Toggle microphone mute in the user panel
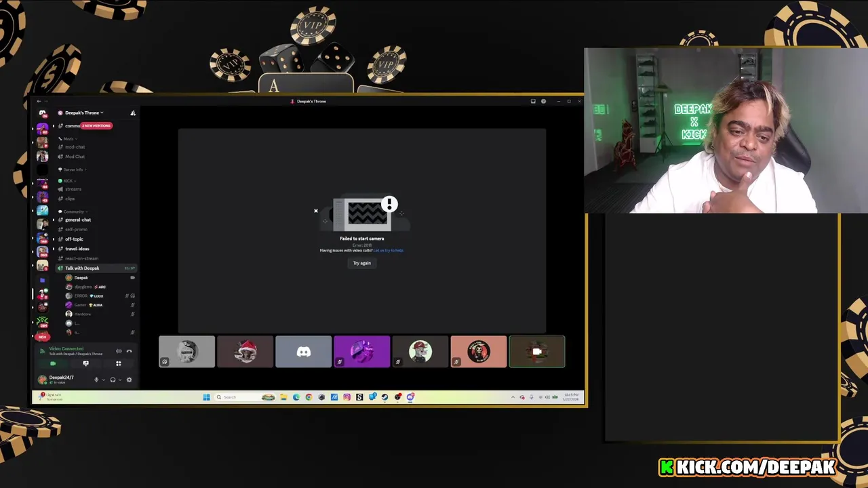The width and height of the screenshot is (868, 488). (96, 380)
